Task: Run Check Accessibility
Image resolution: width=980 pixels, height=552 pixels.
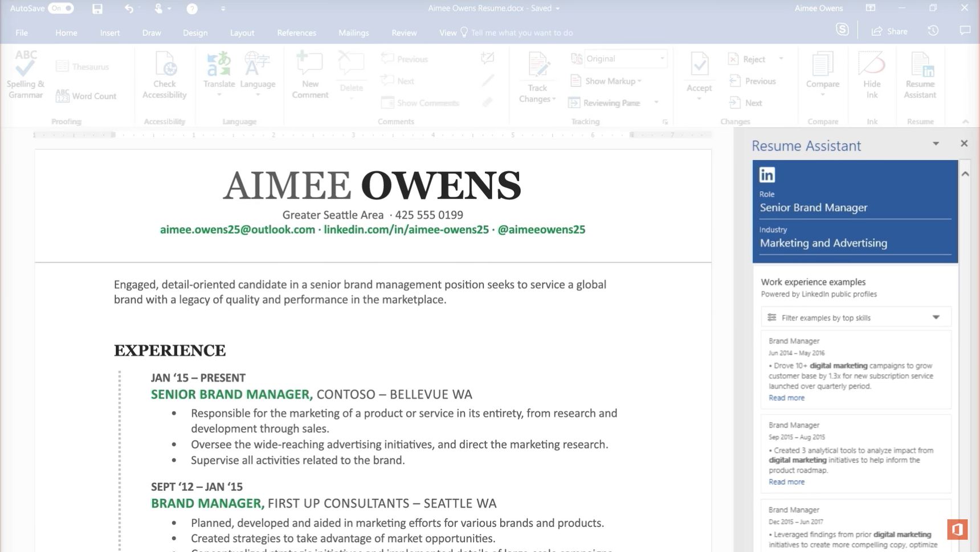Action: 164,76
